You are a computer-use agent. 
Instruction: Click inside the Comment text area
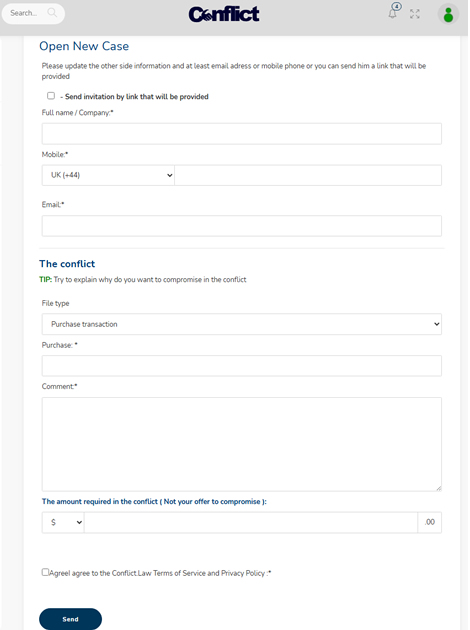click(x=241, y=444)
